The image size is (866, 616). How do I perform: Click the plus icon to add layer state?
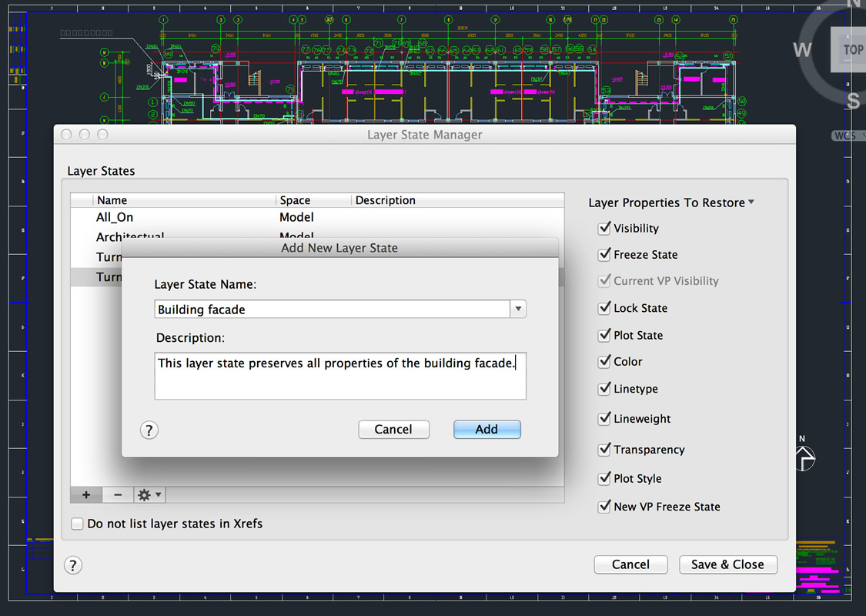click(86, 495)
